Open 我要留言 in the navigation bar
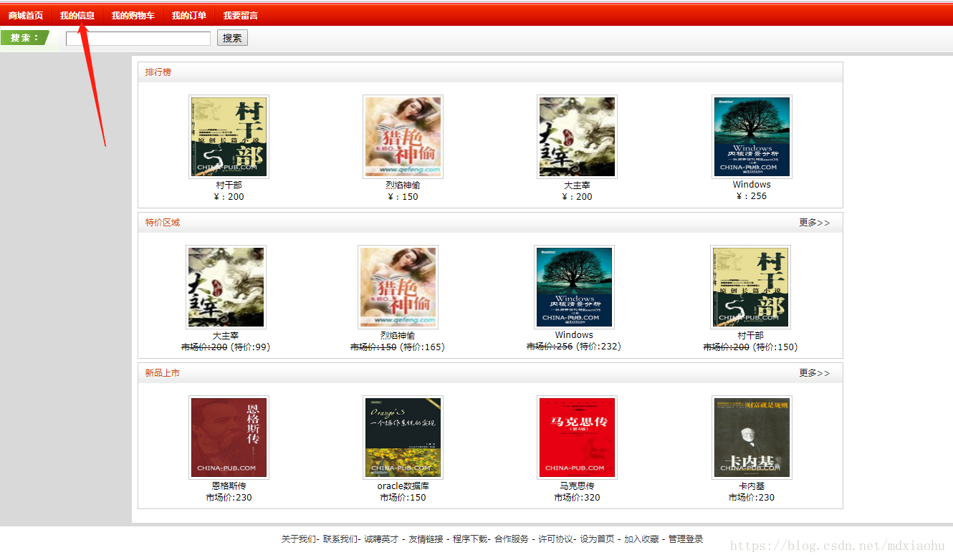The width and height of the screenshot is (953, 560). coord(241,15)
